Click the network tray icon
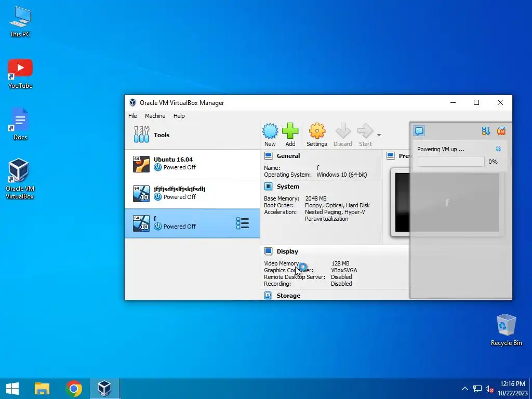This screenshot has height=399, width=532. pos(477,389)
